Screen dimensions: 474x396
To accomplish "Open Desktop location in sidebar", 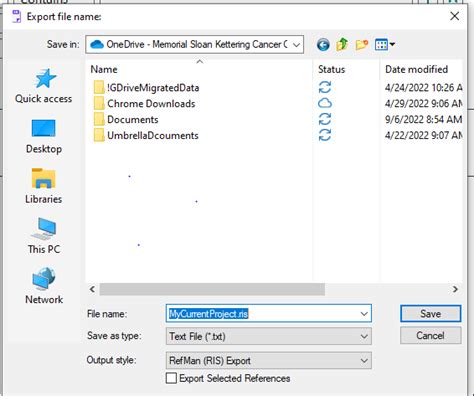I will tap(44, 137).
